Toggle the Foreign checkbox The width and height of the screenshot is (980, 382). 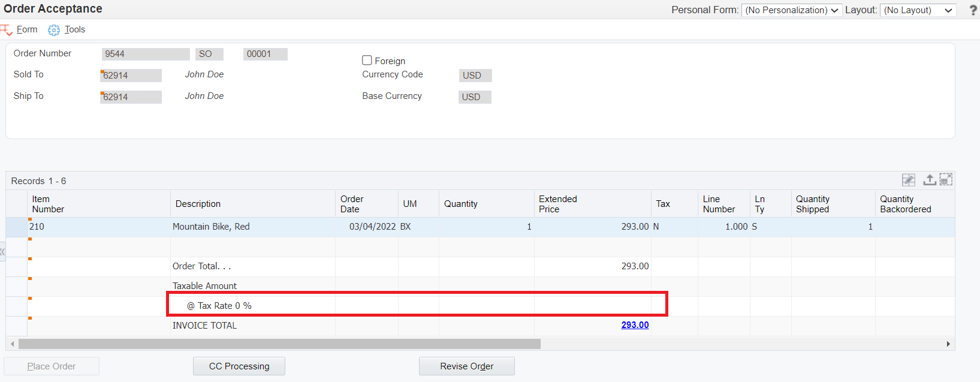pyautogui.click(x=367, y=60)
